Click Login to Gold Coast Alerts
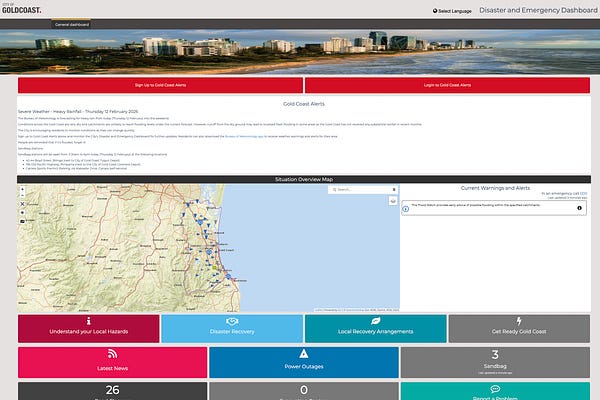 point(447,85)
